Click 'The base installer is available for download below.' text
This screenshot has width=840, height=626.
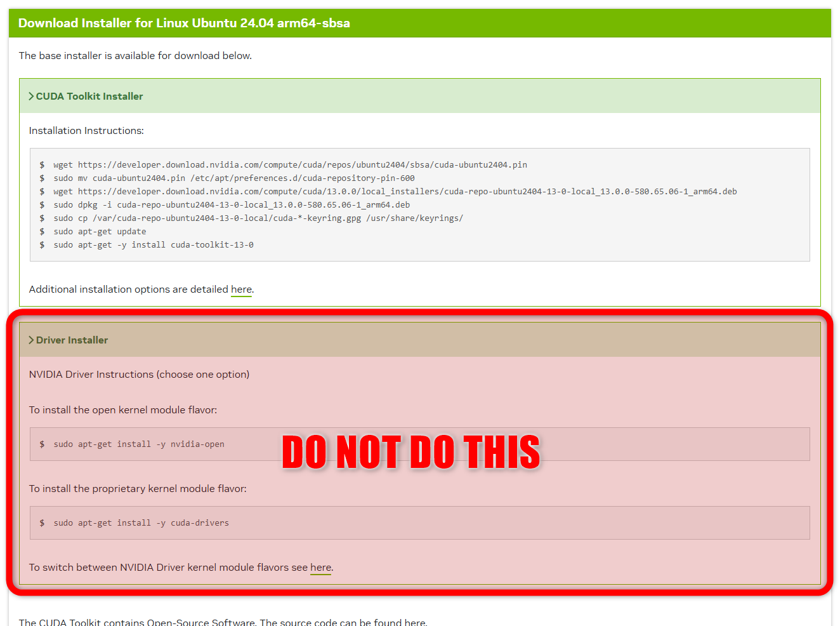pos(135,56)
